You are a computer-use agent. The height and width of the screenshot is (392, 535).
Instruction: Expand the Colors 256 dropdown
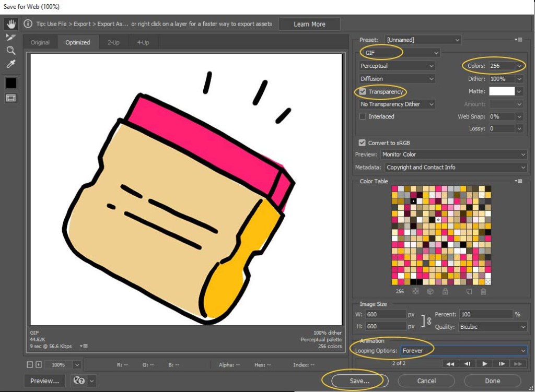[519, 66]
